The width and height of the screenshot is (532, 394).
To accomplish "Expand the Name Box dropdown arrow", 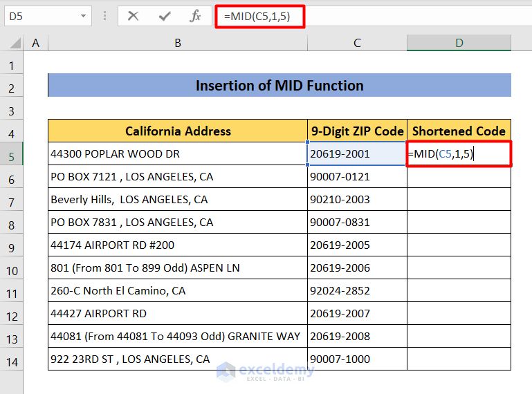I will [x=83, y=16].
